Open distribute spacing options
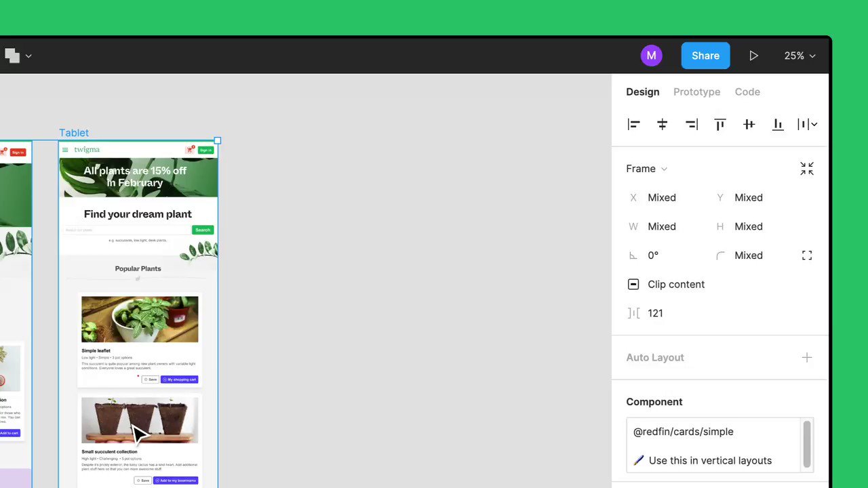This screenshot has width=868, height=488. [x=807, y=124]
